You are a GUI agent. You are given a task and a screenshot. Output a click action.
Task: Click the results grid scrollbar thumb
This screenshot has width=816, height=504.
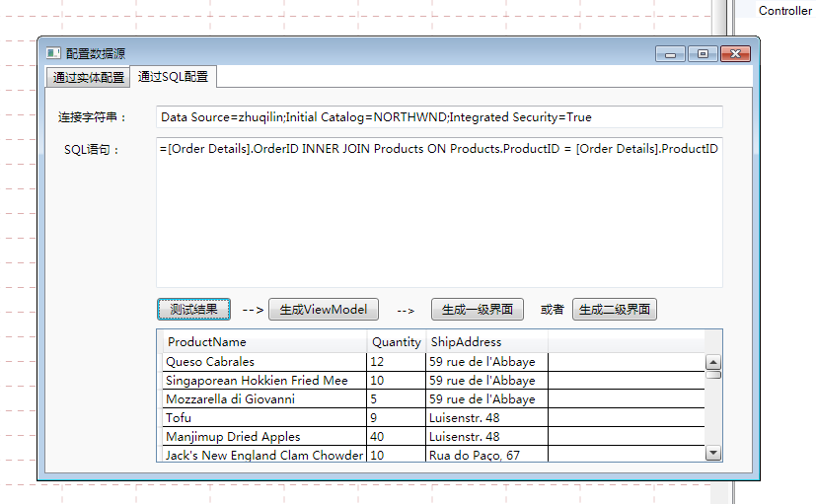tap(713, 375)
